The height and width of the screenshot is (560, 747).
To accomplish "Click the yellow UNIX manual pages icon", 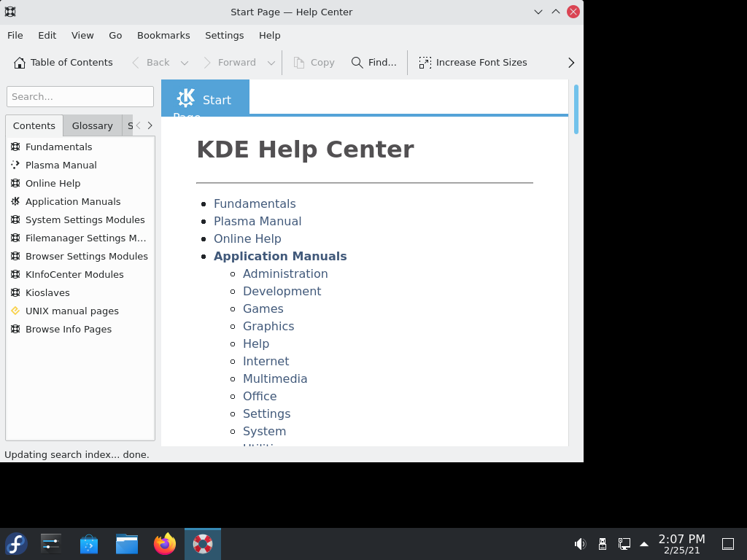I will [15, 311].
